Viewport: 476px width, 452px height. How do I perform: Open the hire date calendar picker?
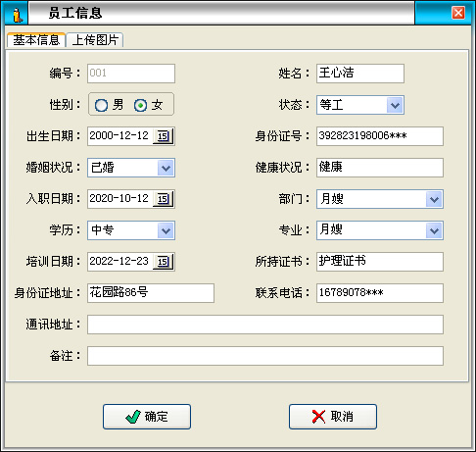[164, 199]
